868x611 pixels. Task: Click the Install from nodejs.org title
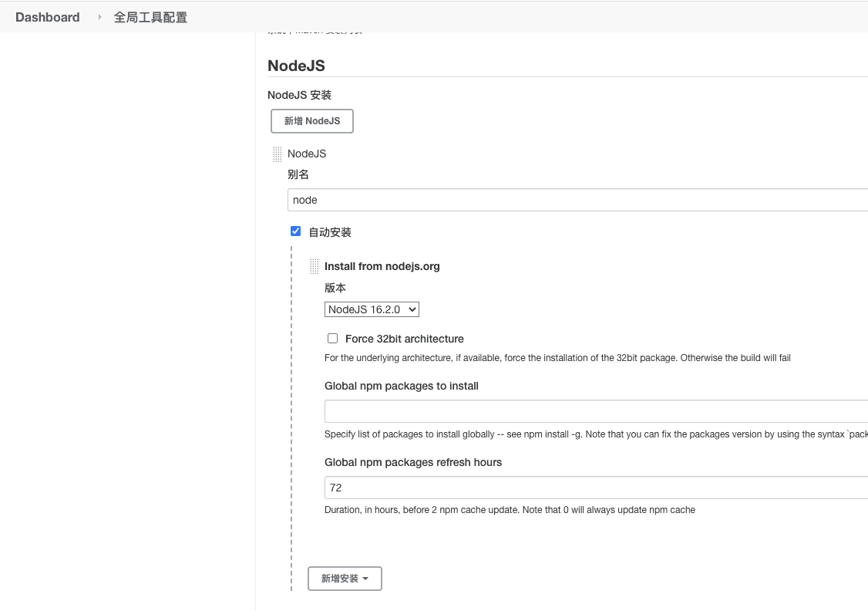click(x=382, y=266)
